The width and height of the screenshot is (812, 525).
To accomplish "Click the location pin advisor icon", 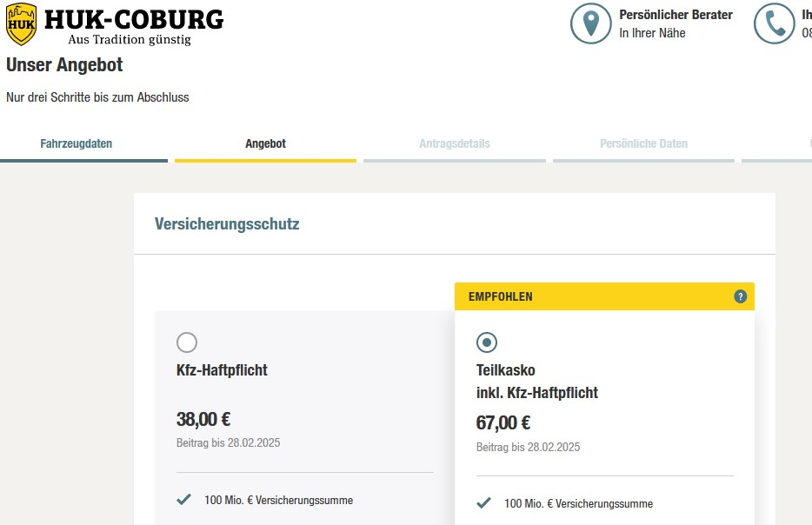I will (591, 24).
